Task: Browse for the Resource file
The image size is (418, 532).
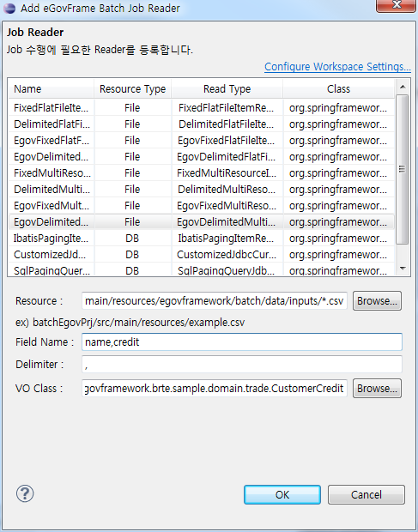Action: tap(377, 300)
